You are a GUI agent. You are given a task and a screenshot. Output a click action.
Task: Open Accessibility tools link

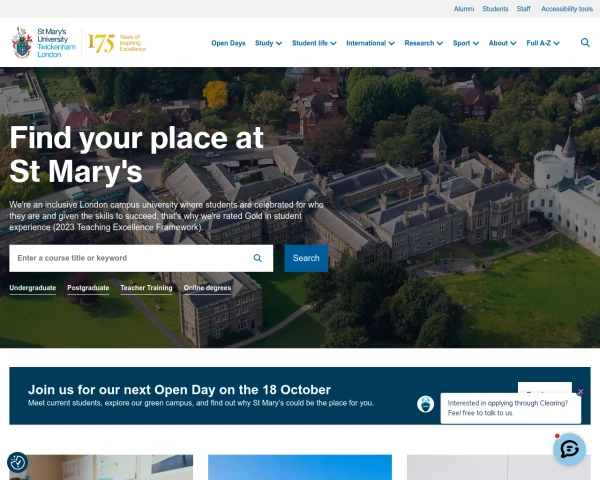click(x=567, y=9)
